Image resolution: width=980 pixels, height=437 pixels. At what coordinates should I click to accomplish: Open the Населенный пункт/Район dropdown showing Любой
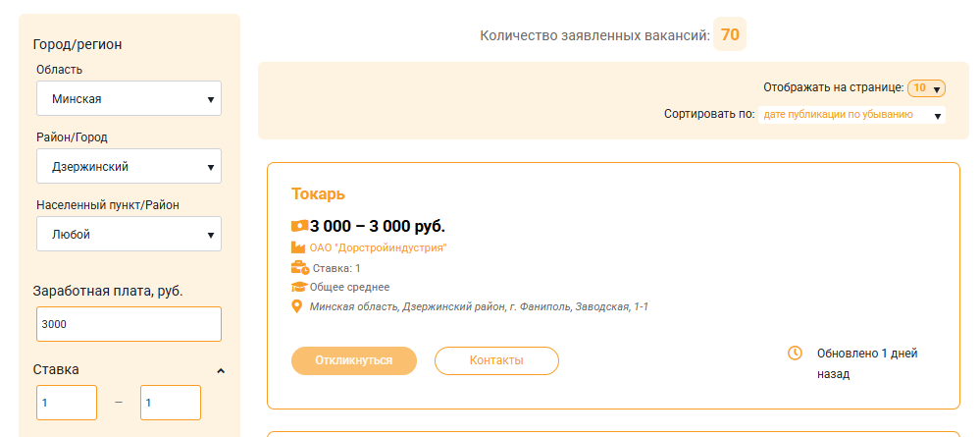click(x=129, y=235)
